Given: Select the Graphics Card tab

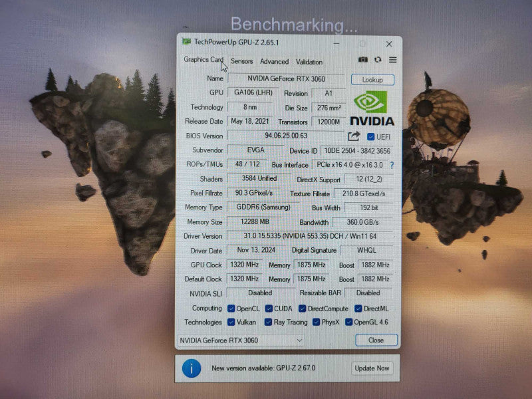Looking at the screenshot, I should (x=203, y=60).
